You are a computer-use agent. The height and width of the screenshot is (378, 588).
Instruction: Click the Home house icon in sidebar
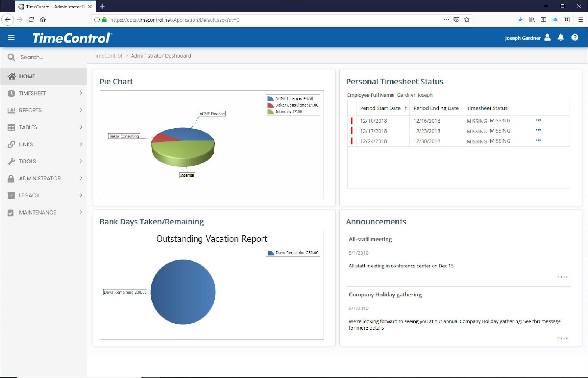point(12,76)
